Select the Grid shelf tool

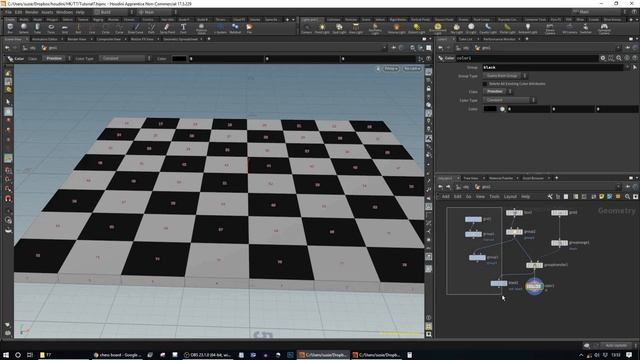[64, 29]
